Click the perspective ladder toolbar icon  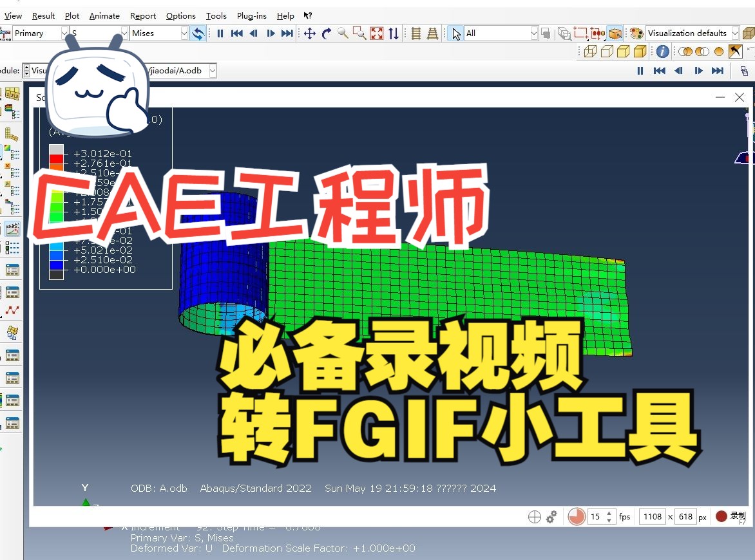point(432,33)
